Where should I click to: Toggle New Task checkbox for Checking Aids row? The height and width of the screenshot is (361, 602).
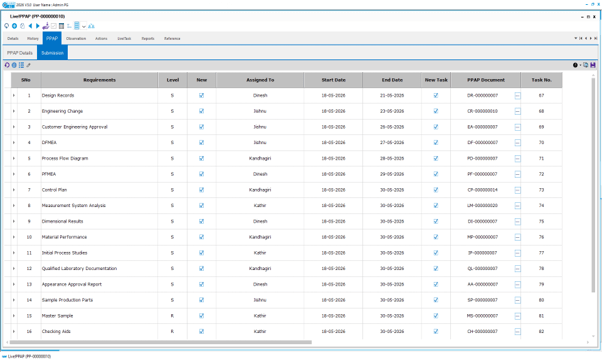point(436,331)
